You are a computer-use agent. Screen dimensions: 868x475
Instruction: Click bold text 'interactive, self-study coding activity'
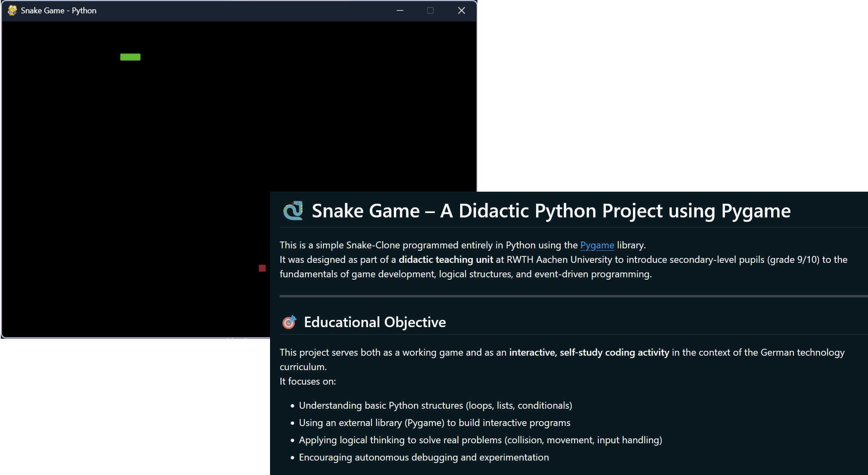589,352
